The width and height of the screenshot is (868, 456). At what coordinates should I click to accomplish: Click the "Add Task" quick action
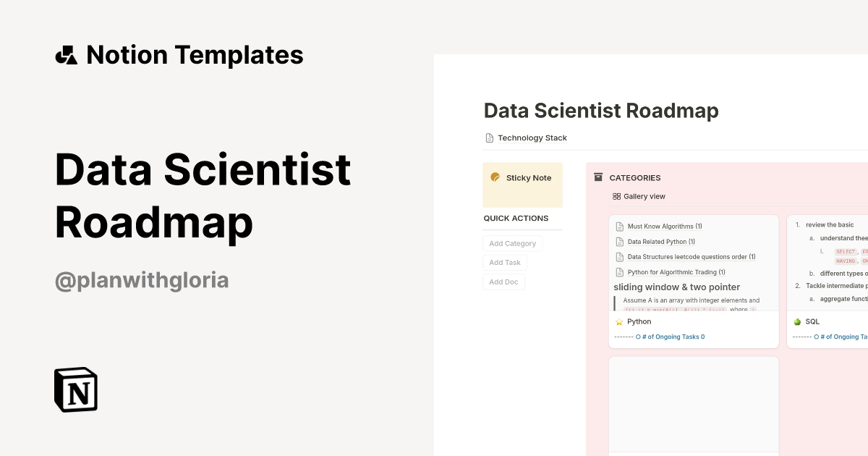pyautogui.click(x=505, y=263)
